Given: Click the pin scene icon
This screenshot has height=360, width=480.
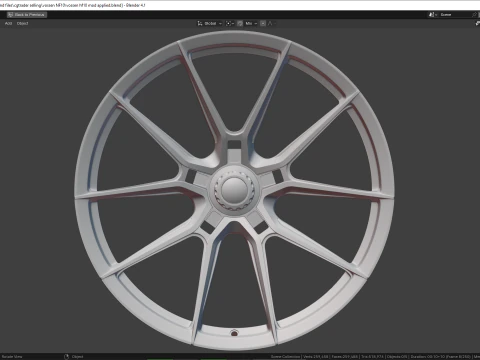Looking at the screenshot, I should [x=475, y=15].
